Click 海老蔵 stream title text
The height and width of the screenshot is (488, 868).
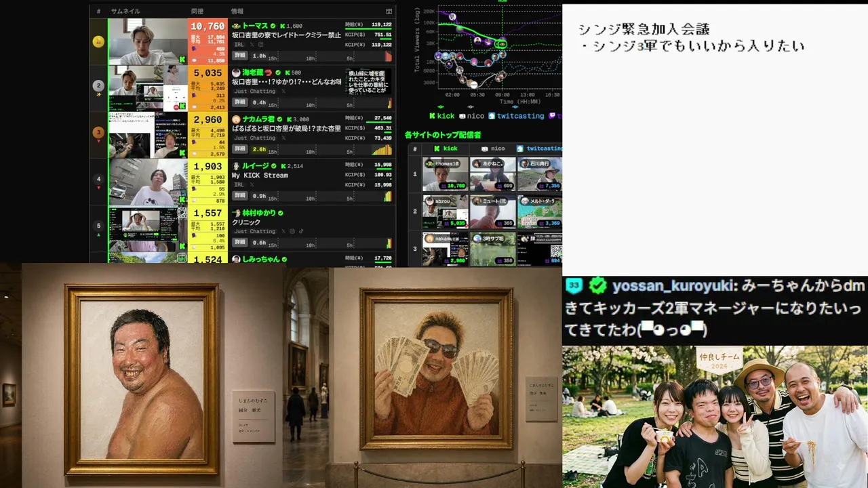(287, 82)
